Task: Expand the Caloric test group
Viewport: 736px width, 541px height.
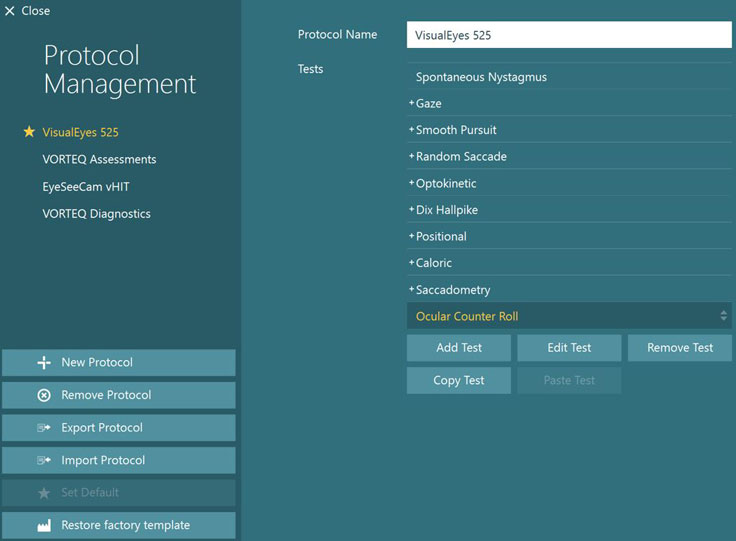Action: click(x=411, y=262)
